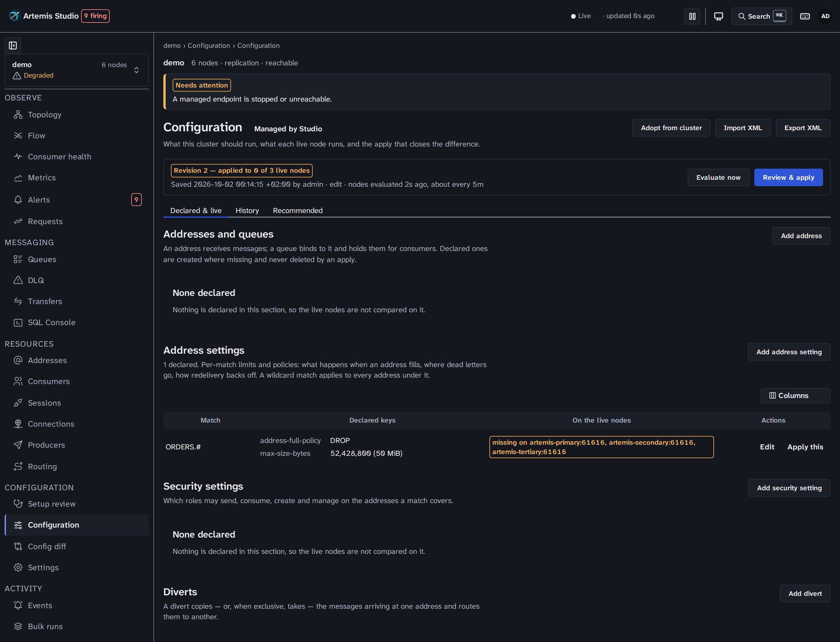The width and height of the screenshot is (840, 642).
Task: Open Config diff page
Action: tap(76, 547)
